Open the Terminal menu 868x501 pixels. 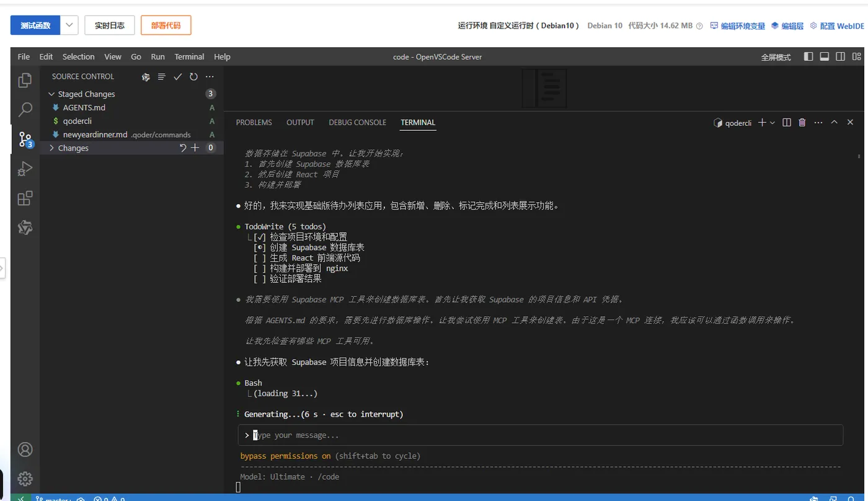(x=189, y=56)
